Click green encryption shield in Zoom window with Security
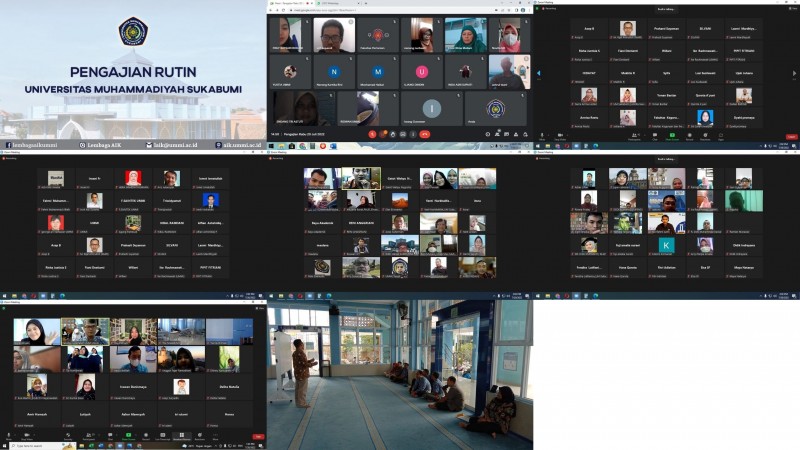 [4, 308]
